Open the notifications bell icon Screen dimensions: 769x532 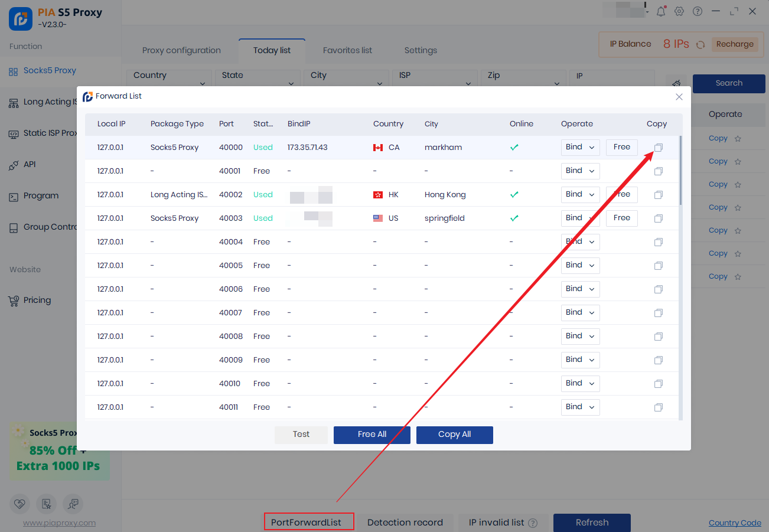(x=661, y=12)
